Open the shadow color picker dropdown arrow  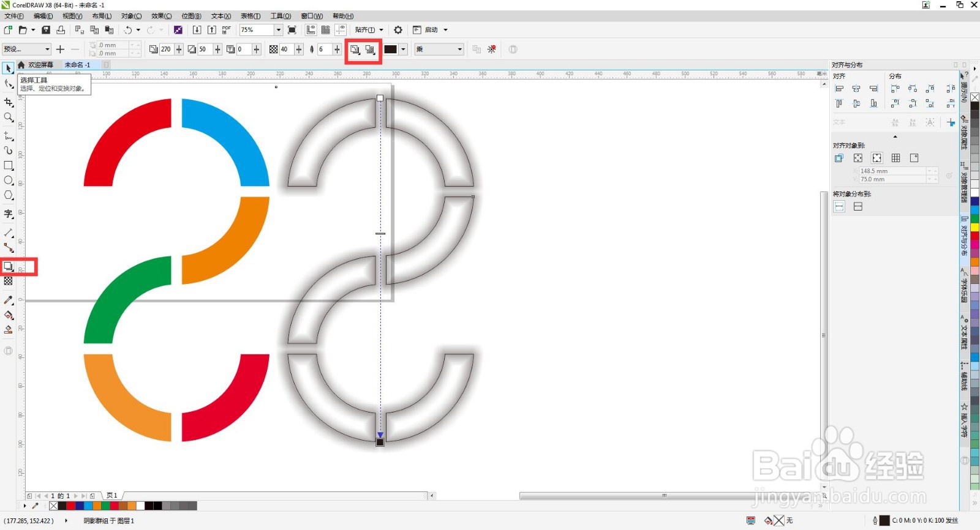coord(404,49)
